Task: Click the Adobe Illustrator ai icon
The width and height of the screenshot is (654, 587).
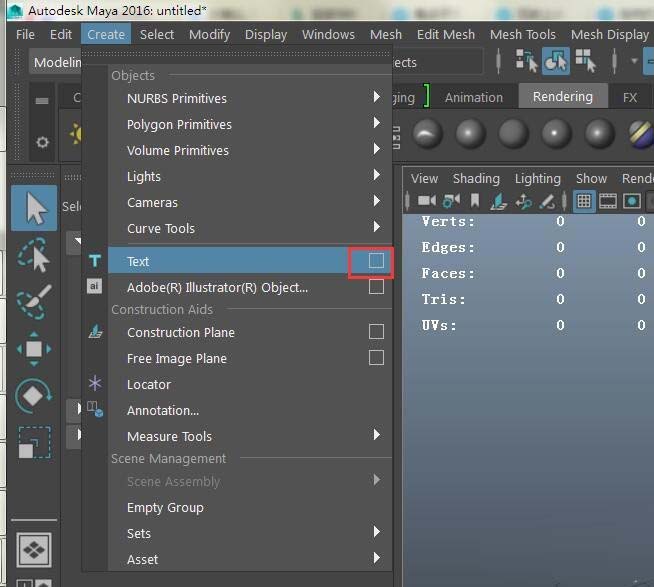Action: coord(94,286)
